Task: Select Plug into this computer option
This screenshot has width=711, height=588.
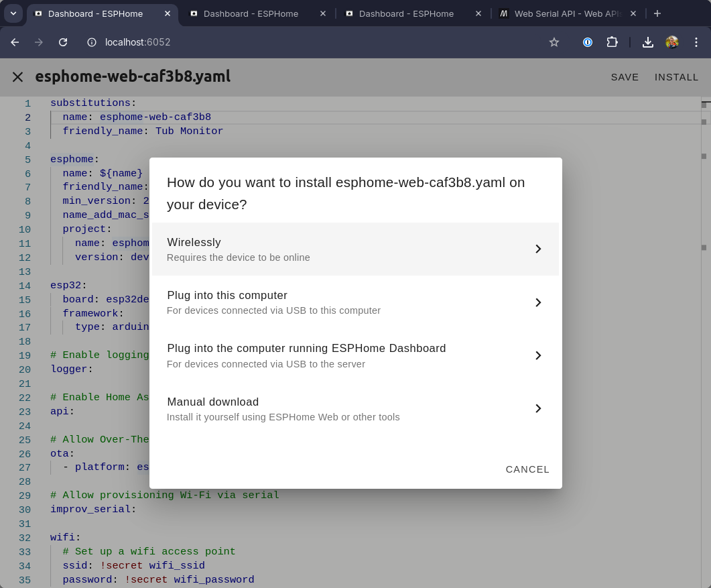Action: (355, 302)
